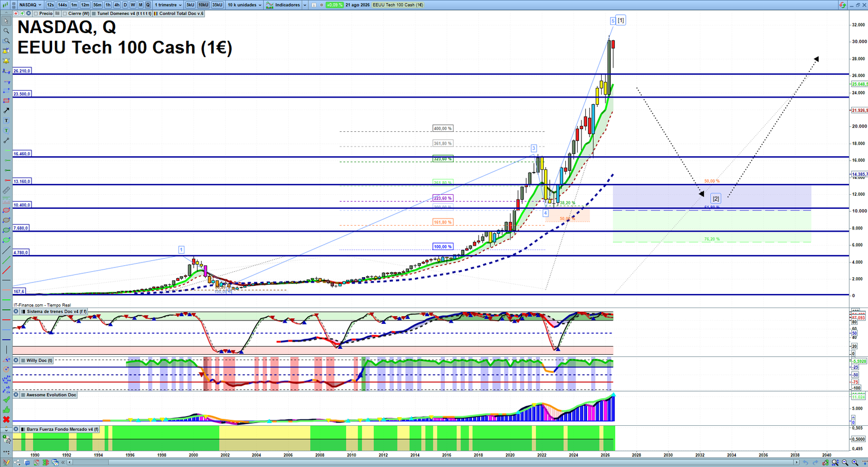The height and width of the screenshot is (467, 868).
Task: Click the 4.780,0 price level label
Action: (21, 252)
